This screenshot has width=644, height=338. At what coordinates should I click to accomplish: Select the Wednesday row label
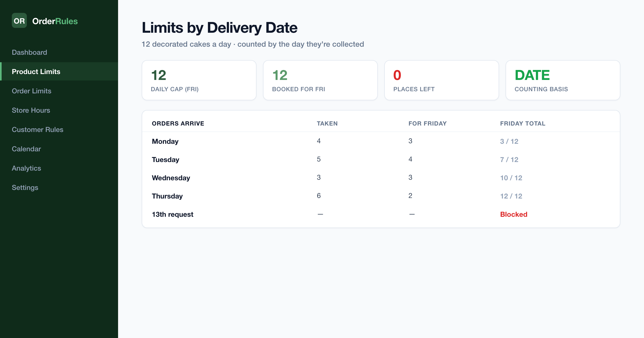[x=171, y=178]
